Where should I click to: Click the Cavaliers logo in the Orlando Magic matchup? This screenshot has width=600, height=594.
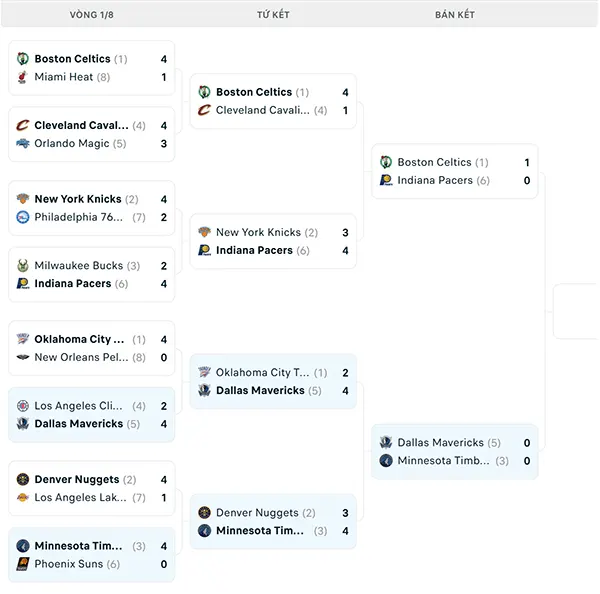tap(23, 125)
